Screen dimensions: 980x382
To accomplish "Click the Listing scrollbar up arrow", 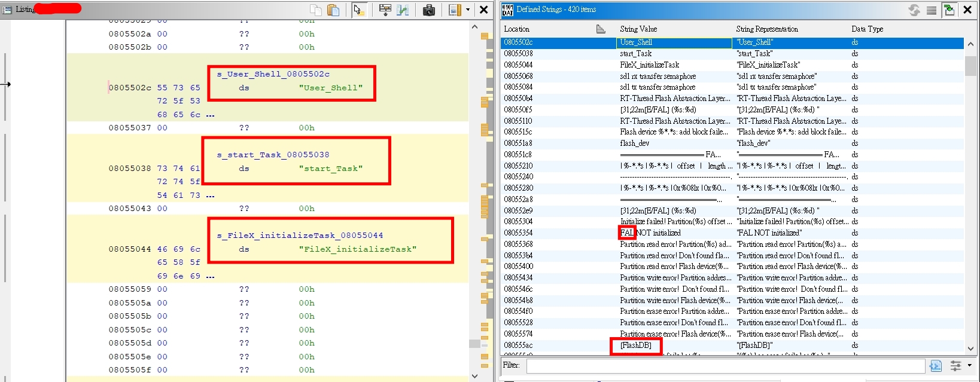I will [x=474, y=27].
